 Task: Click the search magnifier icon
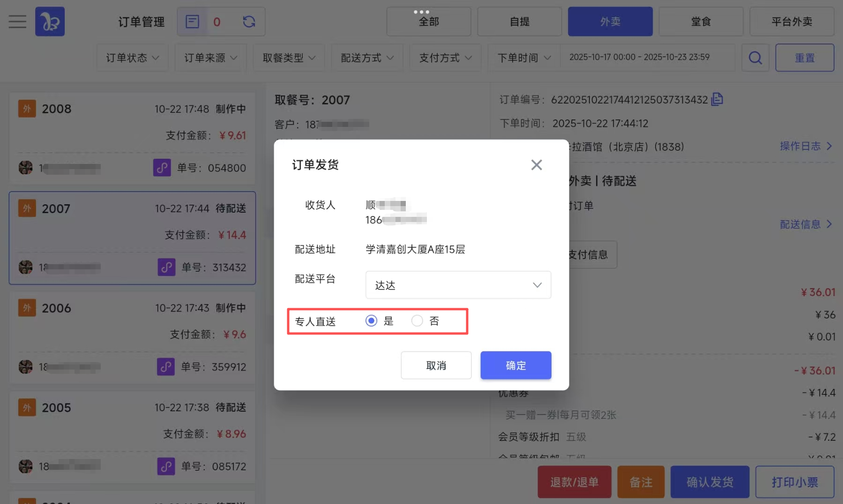[x=755, y=58]
